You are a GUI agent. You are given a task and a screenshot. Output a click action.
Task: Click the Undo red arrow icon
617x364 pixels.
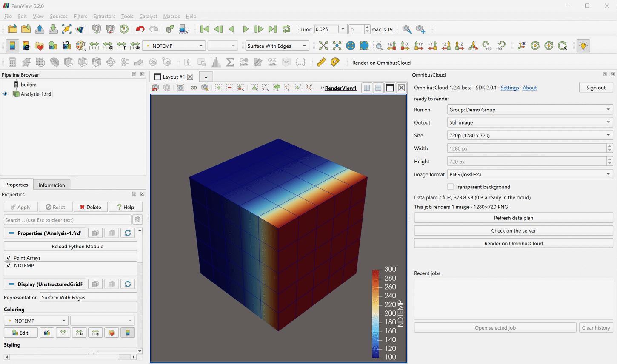[x=140, y=29]
